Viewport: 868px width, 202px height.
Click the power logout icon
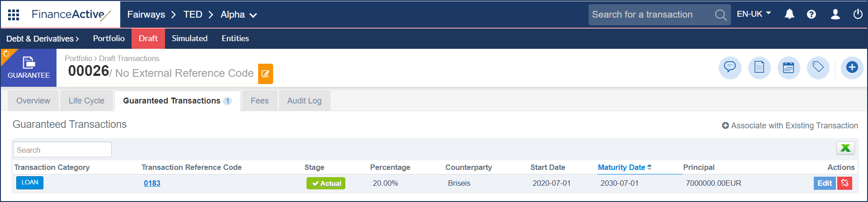858,14
